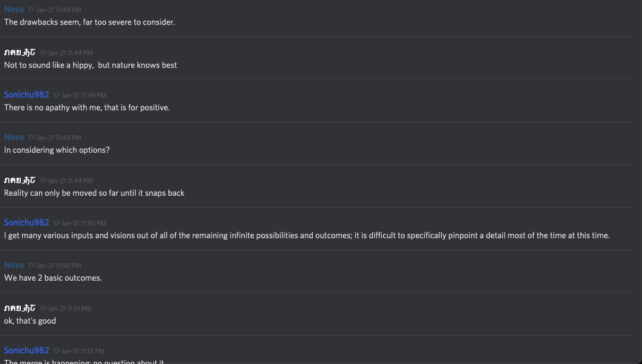
Task: Click Sonichu982 username above the apathy message
Action: point(27,94)
